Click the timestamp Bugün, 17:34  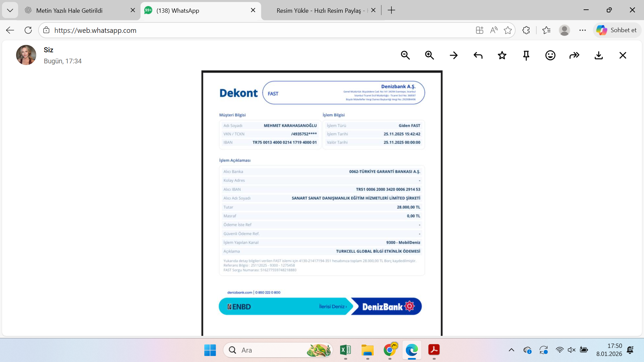63,61
